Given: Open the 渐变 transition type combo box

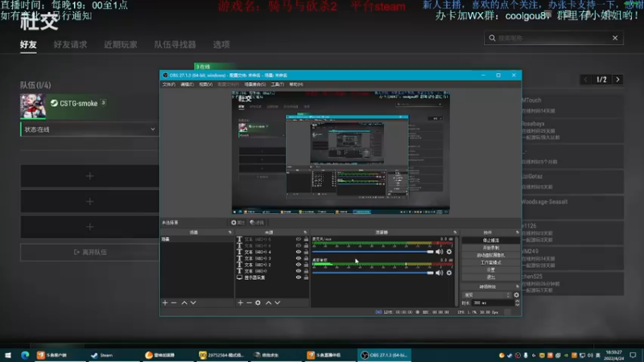Looking at the screenshot, I should [487, 295].
